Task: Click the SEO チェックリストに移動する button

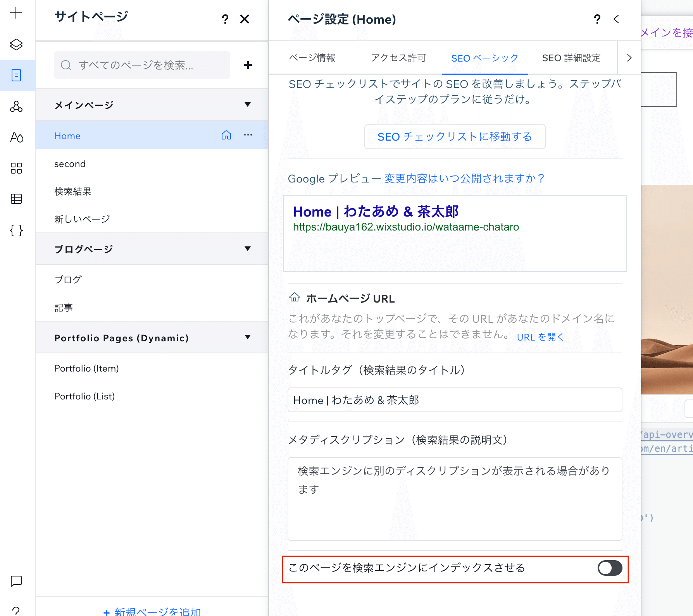Action: click(455, 137)
